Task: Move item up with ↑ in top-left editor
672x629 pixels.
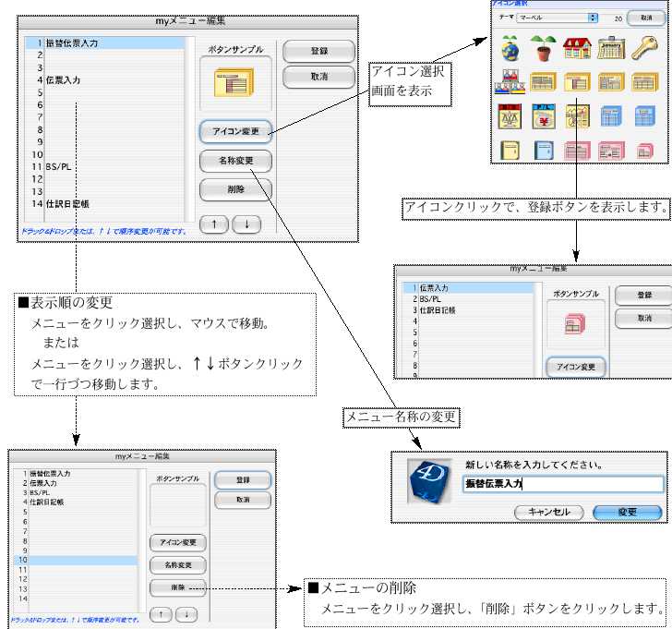Action: [213, 225]
